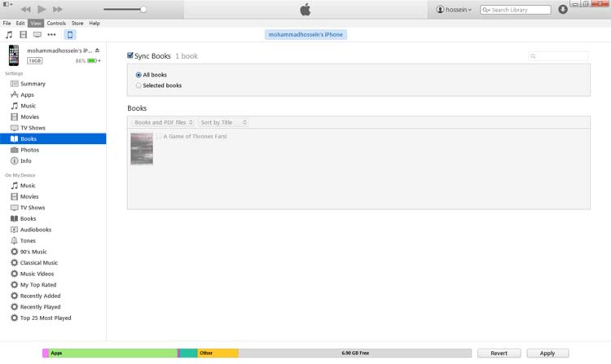Open the My Top Rated playlist
Viewport: 611px width, 364px height.
coord(53,285)
